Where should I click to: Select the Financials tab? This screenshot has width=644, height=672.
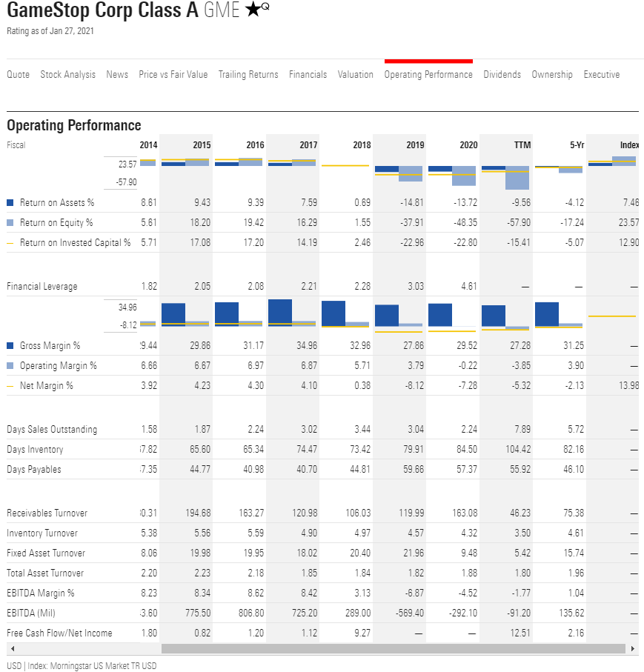[308, 75]
